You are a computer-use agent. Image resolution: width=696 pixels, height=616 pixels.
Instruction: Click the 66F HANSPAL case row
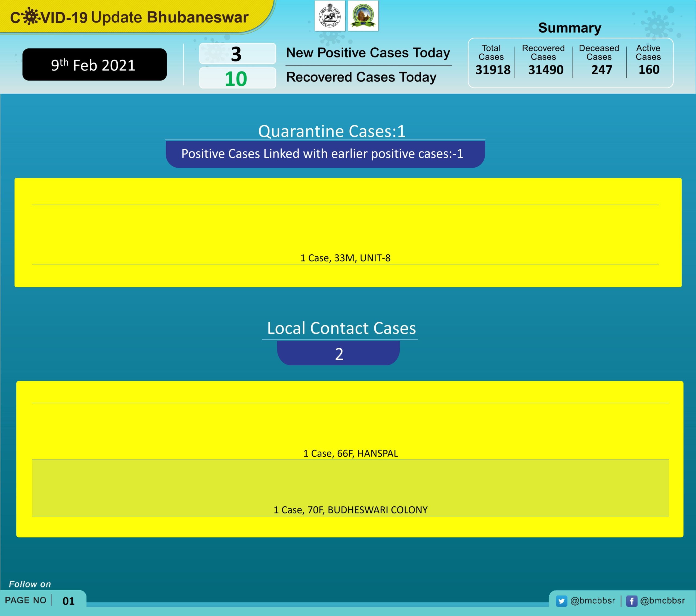click(350, 453)
